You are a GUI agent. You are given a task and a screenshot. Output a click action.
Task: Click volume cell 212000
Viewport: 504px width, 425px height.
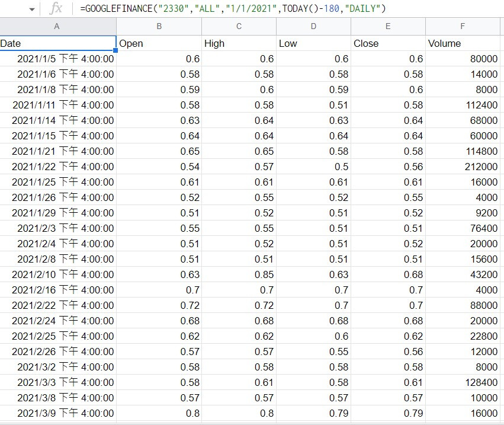[x=463, y=167]
